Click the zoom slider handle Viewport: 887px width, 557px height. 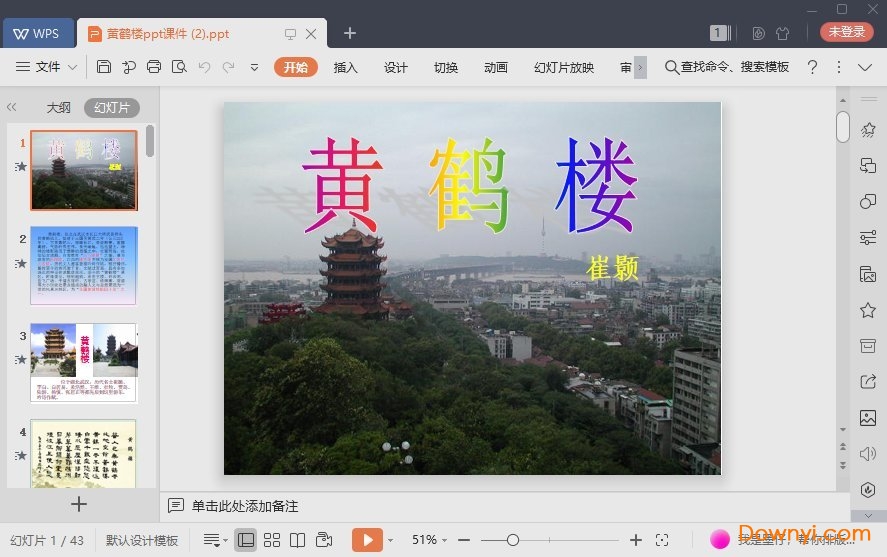tap(513, 540)
